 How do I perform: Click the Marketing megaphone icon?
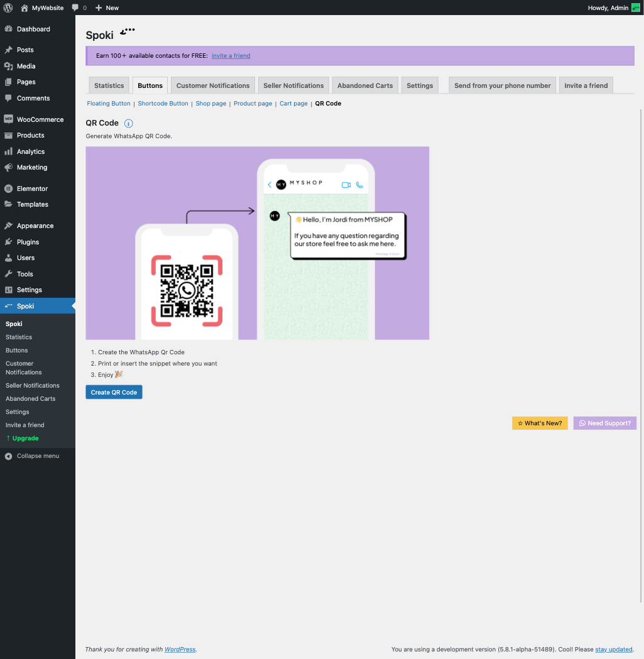pos(8,167)
